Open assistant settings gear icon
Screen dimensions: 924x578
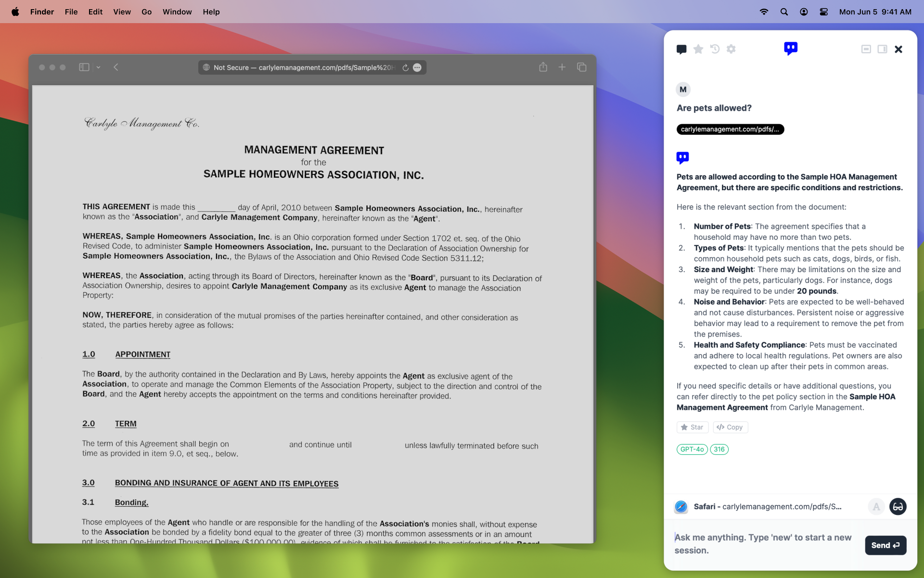(731, 49)
